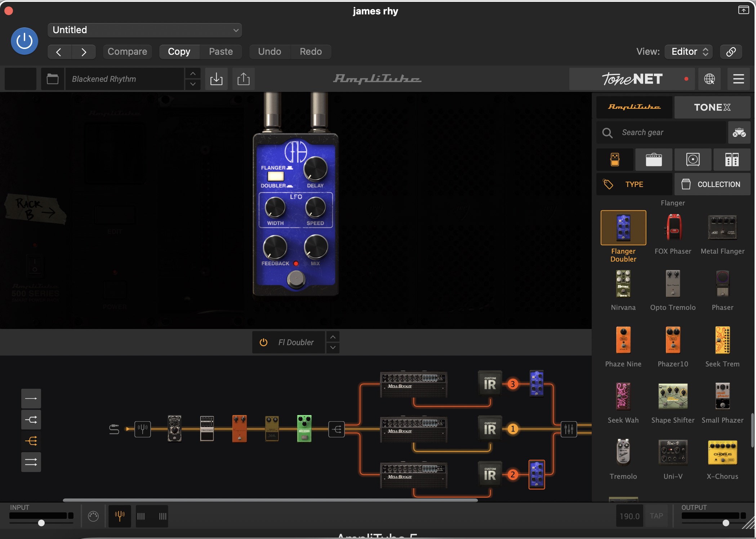Click the DELAY knob on the pedal
756x539 pixels.
coord(316,169)
